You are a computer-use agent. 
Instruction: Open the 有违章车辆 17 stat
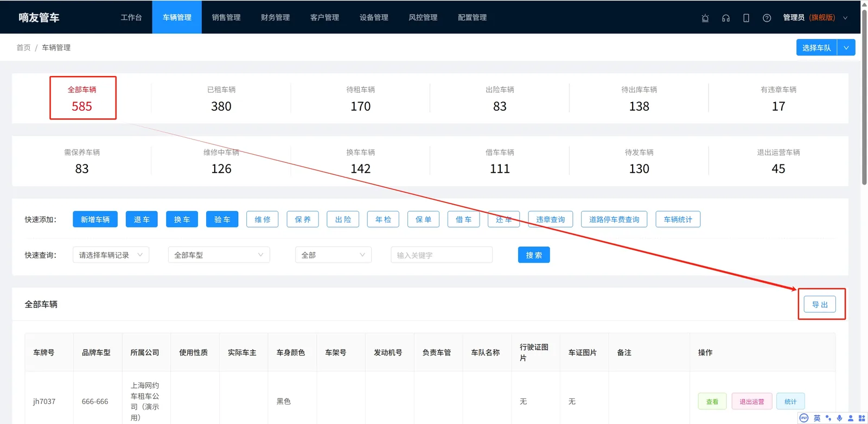tap(778, 98)
